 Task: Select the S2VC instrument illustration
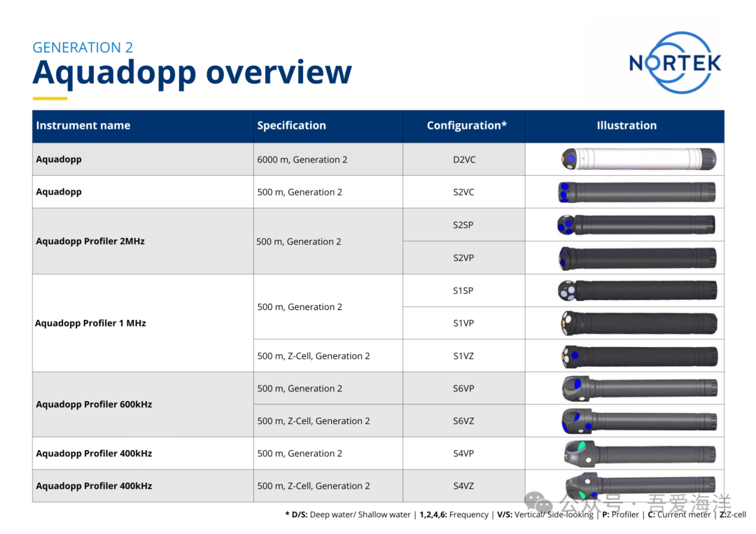point(636,192)
